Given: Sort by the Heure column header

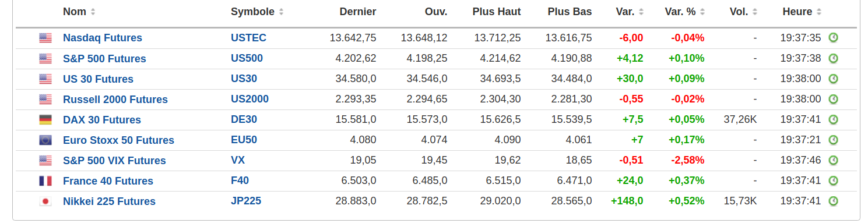Looking at the screenshot, I should coord(802,12).
